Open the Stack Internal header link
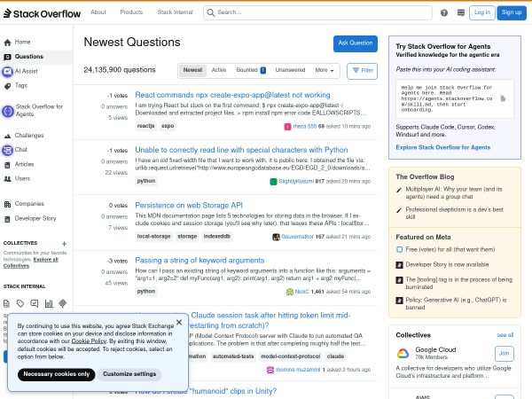This screenshot has height=399, width=532. [x=175, y=12]
